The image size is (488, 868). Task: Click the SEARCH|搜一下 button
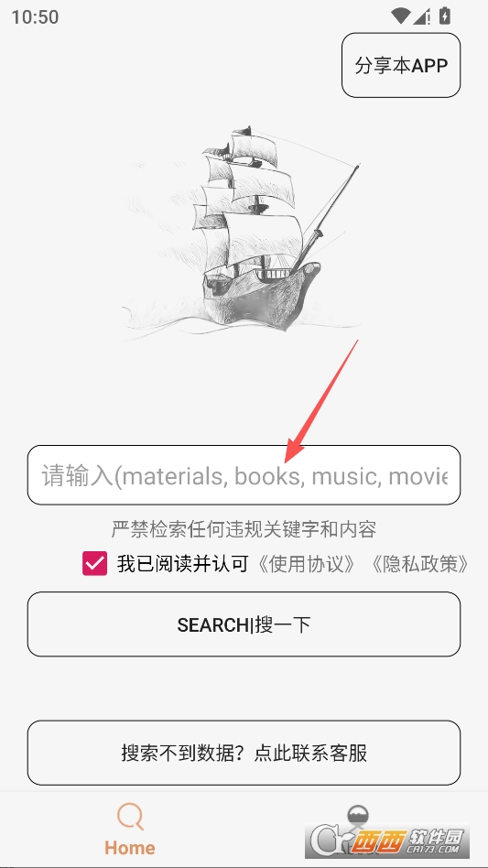[x=244, y=624]
